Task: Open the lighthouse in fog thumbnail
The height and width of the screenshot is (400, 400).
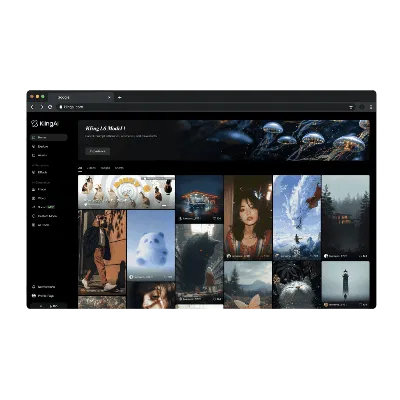Action: [346, 285]
